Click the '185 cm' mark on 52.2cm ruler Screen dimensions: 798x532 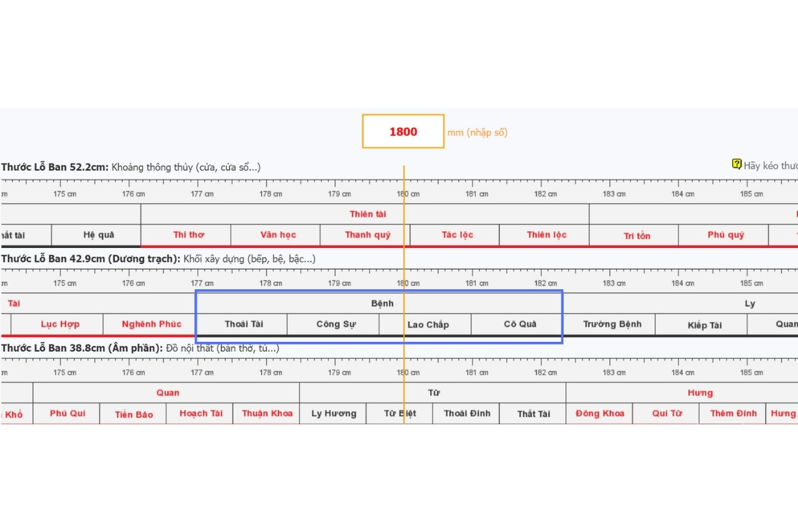tap(751, 194)
